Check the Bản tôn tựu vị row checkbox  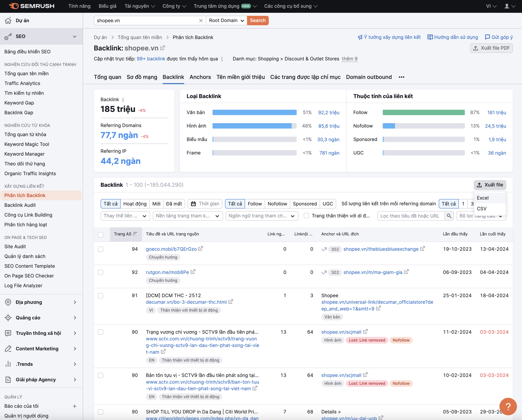(100, 375)
